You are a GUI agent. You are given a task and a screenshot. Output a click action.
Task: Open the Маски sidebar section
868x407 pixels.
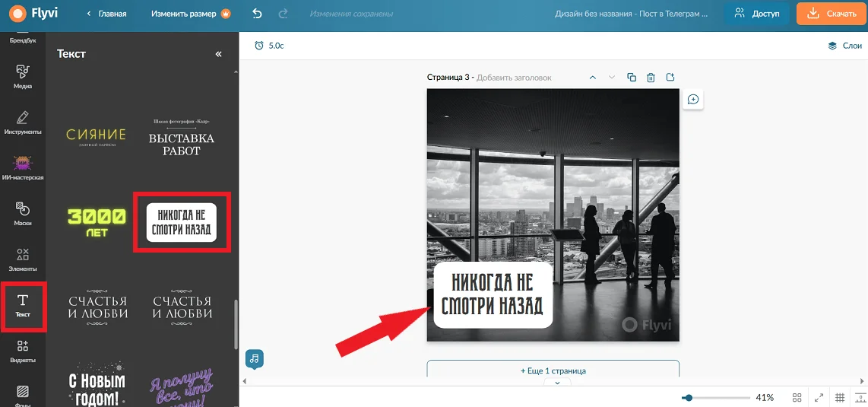pyautogui.click(x=23, y=214)
